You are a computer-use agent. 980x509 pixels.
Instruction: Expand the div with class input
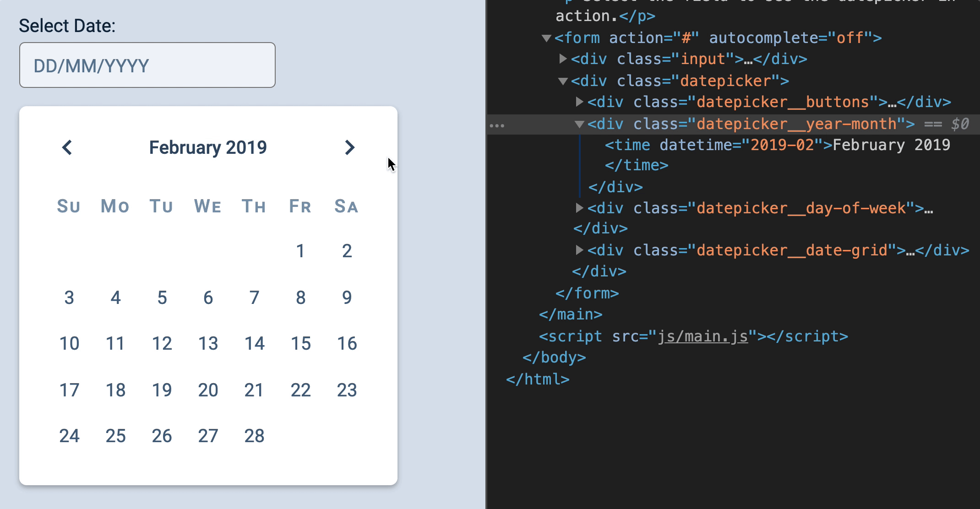[563, 59]
